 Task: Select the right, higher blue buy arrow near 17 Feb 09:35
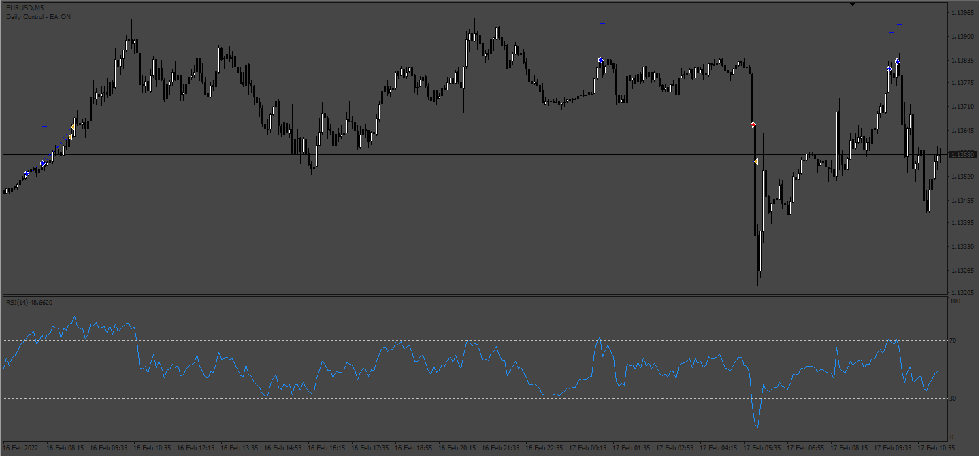(x=898, y=62)
